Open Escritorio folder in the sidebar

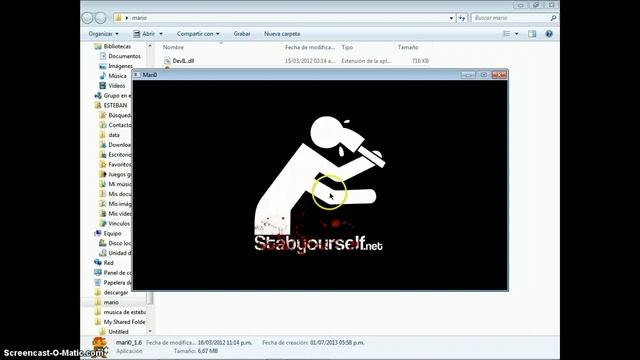120,155
